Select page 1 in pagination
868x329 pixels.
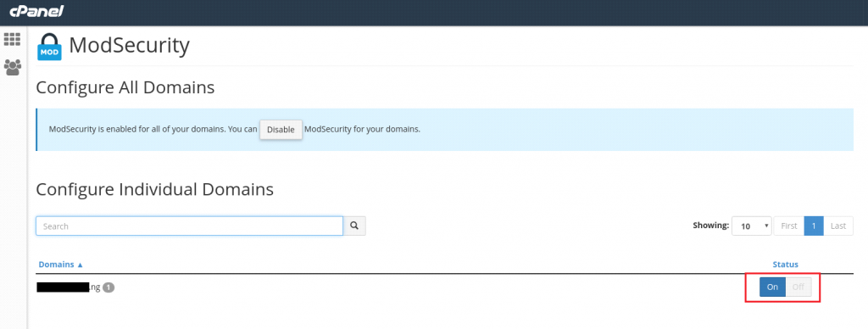pos(814,226)
